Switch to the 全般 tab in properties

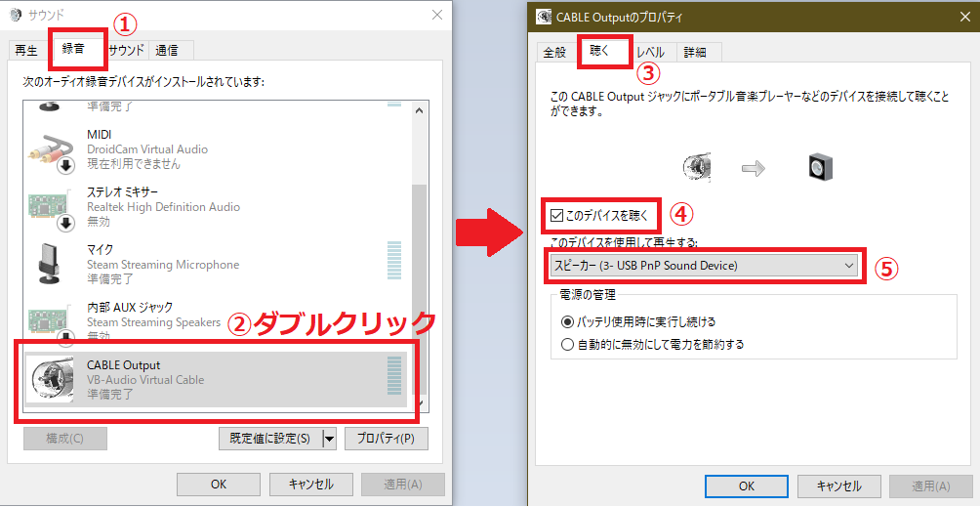pyautogui.click(x=554, y=53)
